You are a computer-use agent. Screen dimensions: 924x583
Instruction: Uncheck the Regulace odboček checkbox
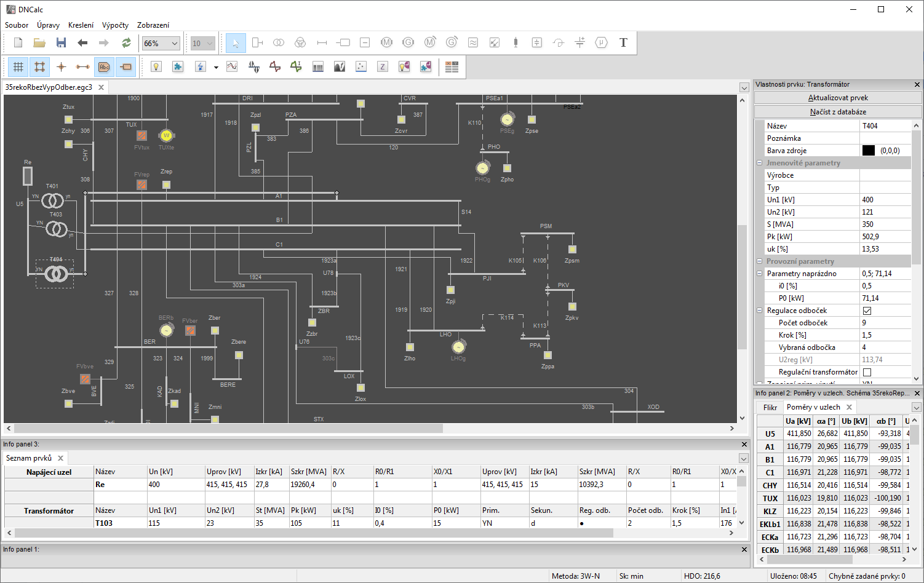pos(867,311)
